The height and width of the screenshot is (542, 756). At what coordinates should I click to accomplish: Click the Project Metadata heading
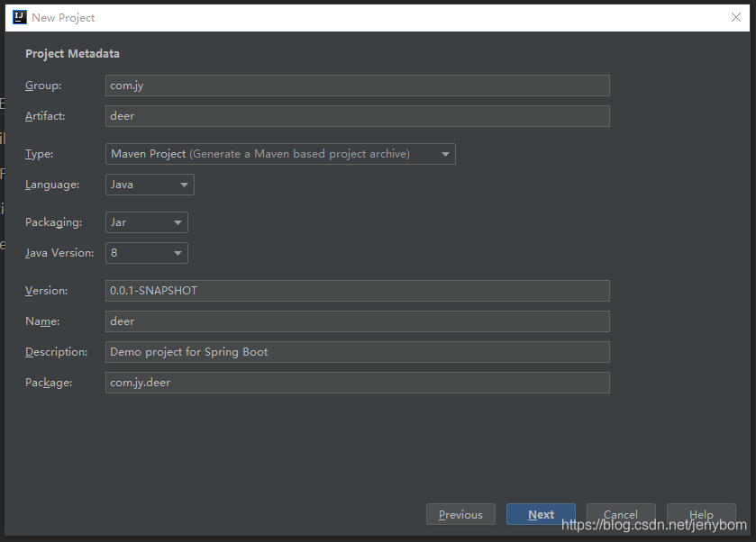[72, 53]
